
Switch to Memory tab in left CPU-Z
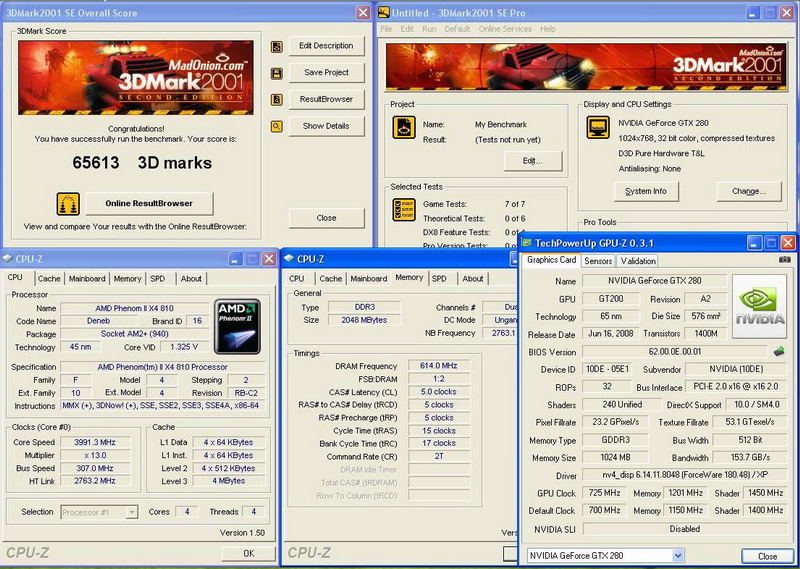pyautogui.click(x=128, y=279)
